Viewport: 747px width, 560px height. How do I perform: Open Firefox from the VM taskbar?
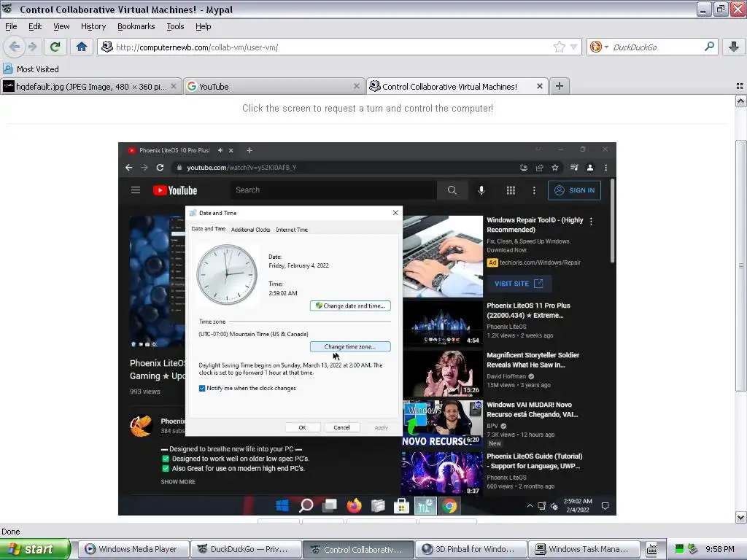354,505
